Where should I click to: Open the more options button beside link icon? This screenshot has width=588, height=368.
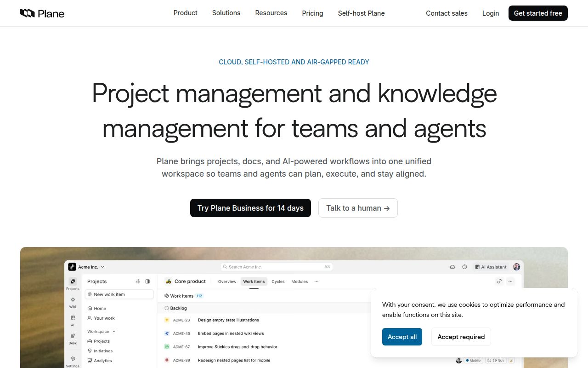click(510, 282)
